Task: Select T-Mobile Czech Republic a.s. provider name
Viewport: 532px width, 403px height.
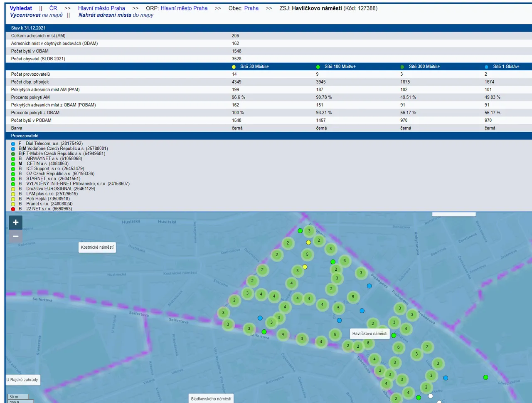Action: 66,153
